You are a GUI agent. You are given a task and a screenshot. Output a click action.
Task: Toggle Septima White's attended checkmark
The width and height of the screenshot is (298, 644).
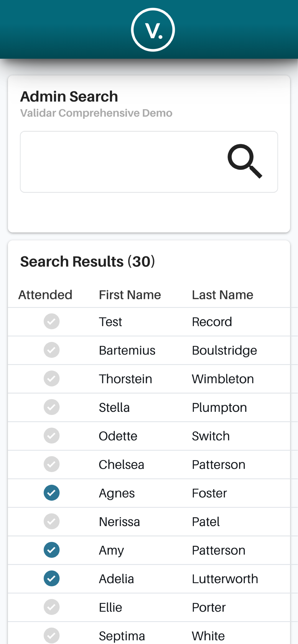point(51,635)
